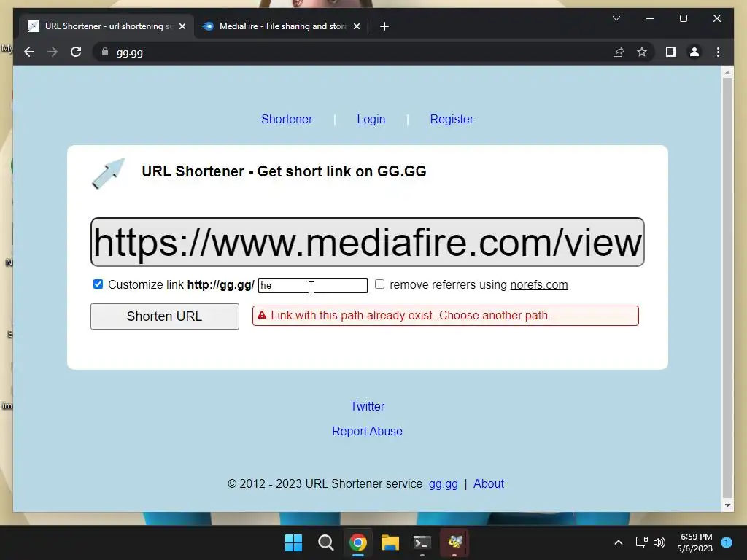Open taskbar Search
747x560 pixels.
pos(326,542)
